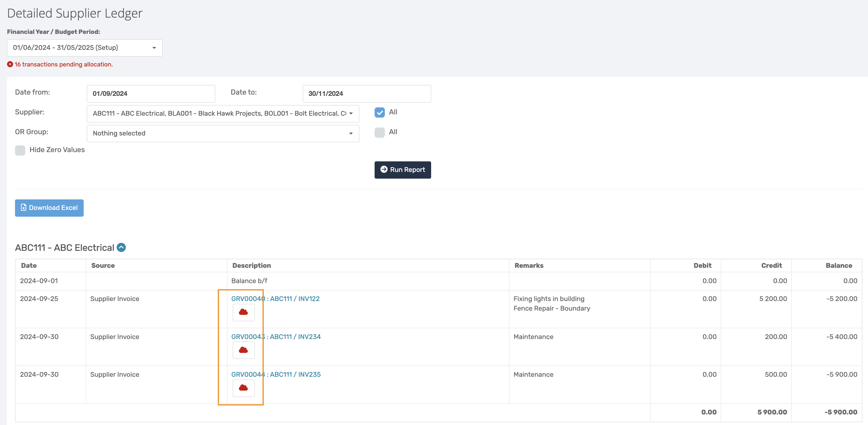Open Financial Year / Budget Period dropdown
The height and width of the screenshot is (425, 868).
[85, 48]
